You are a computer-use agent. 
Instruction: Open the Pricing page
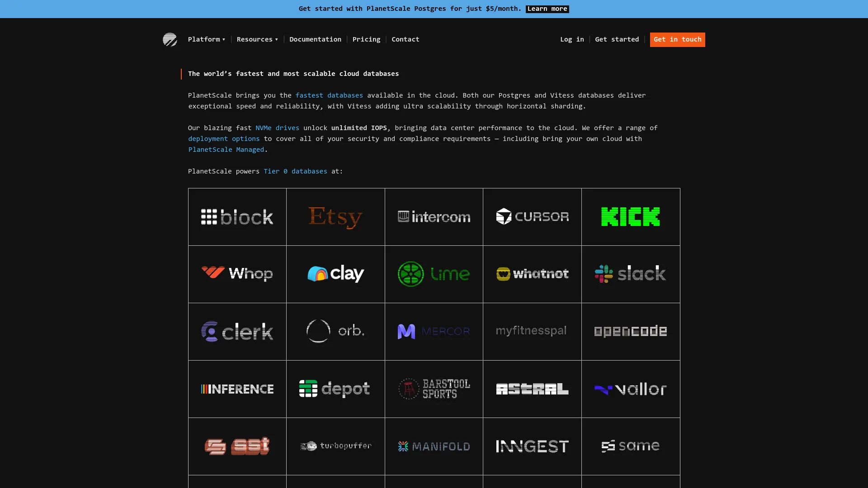pos(366,39)
